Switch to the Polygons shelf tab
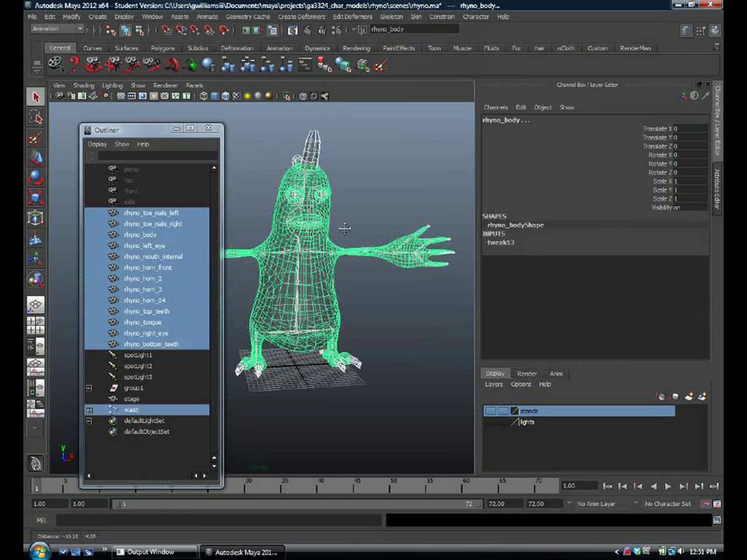The width and height of the screenshot is (747, 560). [x=162, y=48]
